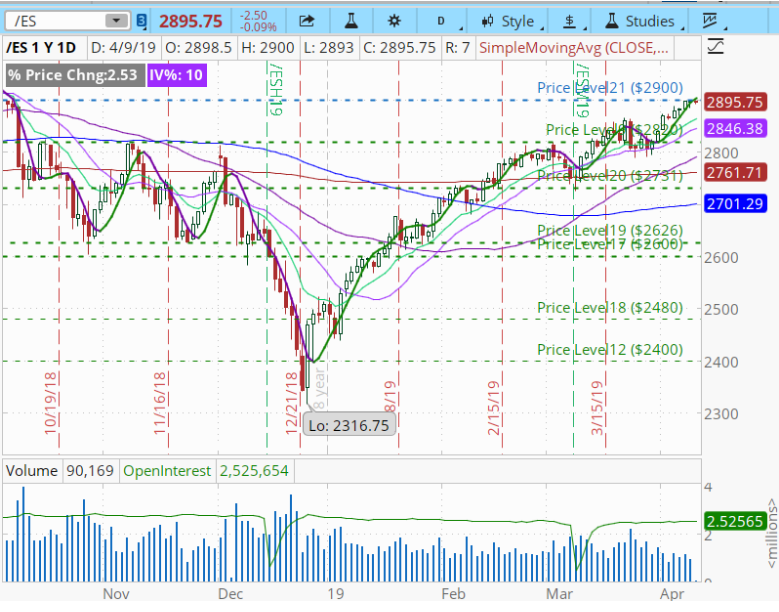The height and width of the screenshot is (612, 779).
Task: Click the SimpleMovingAvg (CLOSE,... study label
Action: click(574, 48)
